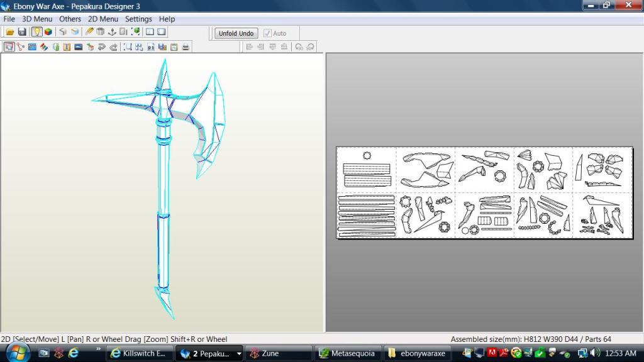644x362 pixels.
Task: Open the 3D Menu
Action: click(37, 19)
